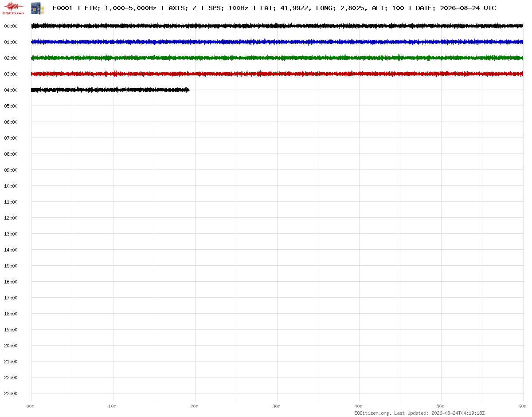Click the "00m" minute axis label

coord(31,406)
